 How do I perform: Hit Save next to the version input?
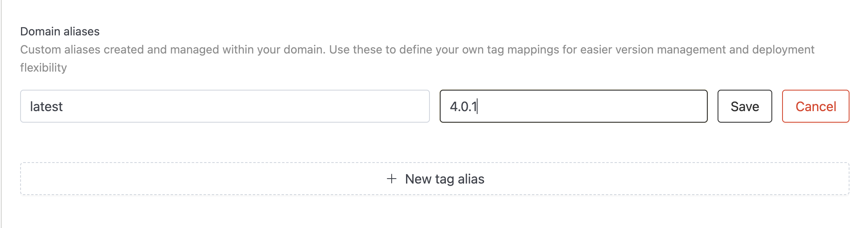click(x=744, y=106)
